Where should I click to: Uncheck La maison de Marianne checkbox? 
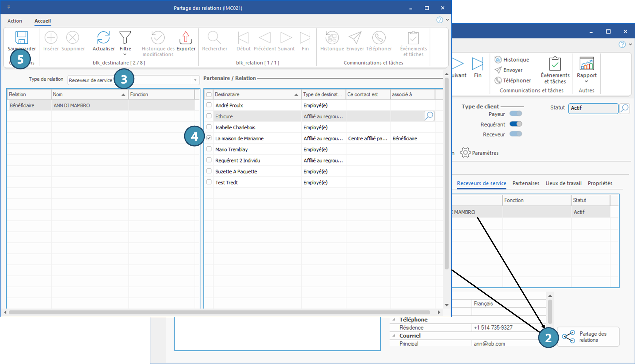pos(209,138)
